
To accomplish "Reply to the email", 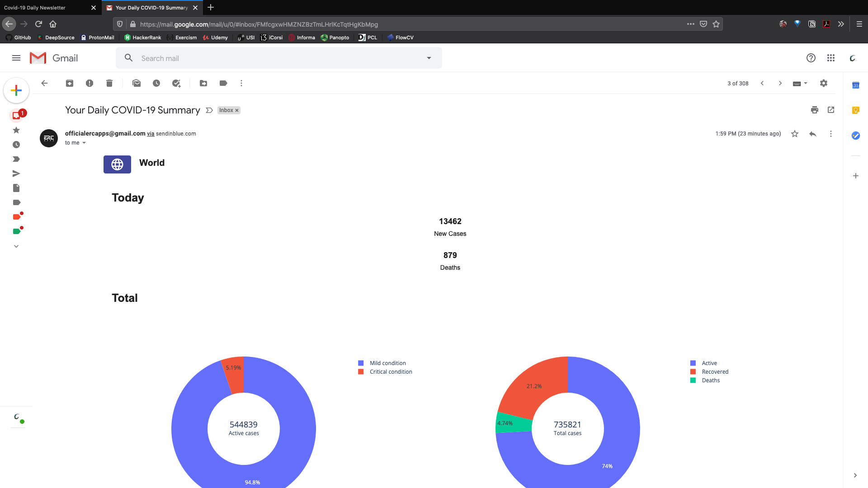I will [x=813, y=134].
